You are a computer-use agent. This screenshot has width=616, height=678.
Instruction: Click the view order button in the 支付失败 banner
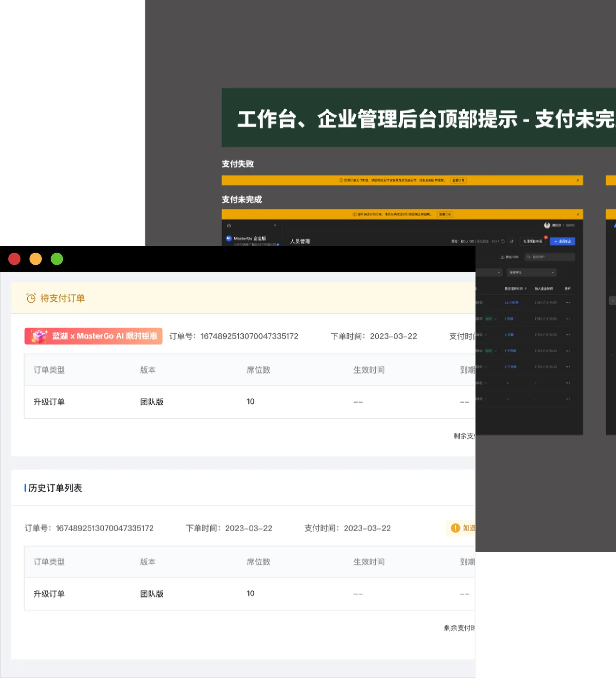458,180
